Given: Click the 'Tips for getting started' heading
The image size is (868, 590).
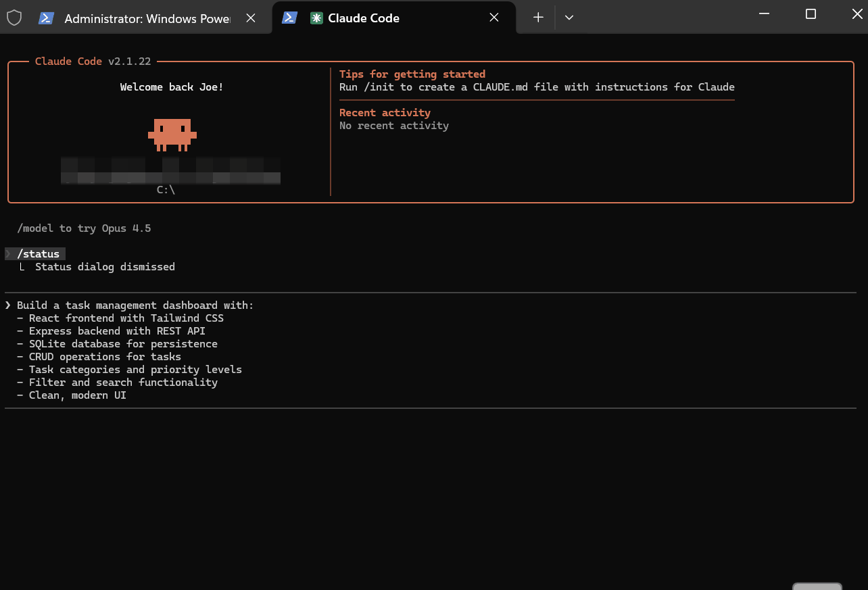Looking at the screenshot, I should [412, 74].
